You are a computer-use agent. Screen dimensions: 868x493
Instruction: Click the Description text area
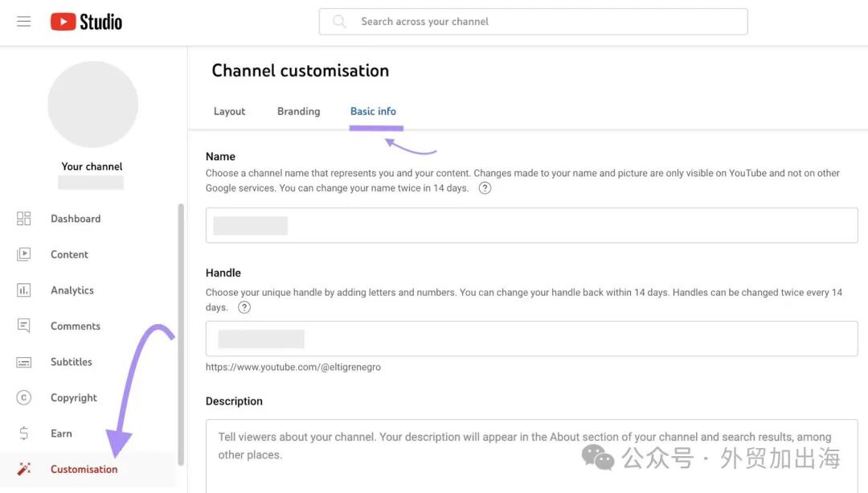tap(531, 456)
